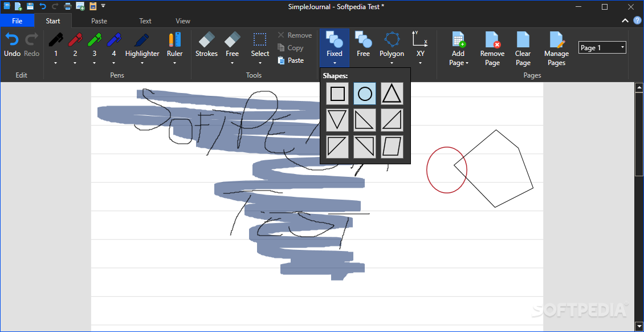Choose the Strokes eraser
The width and height of the screenshot is (644, 332).
coord(206,45)
